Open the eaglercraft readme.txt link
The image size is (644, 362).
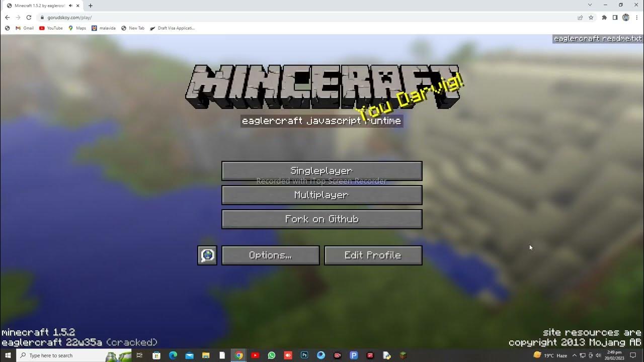(598, 39)
